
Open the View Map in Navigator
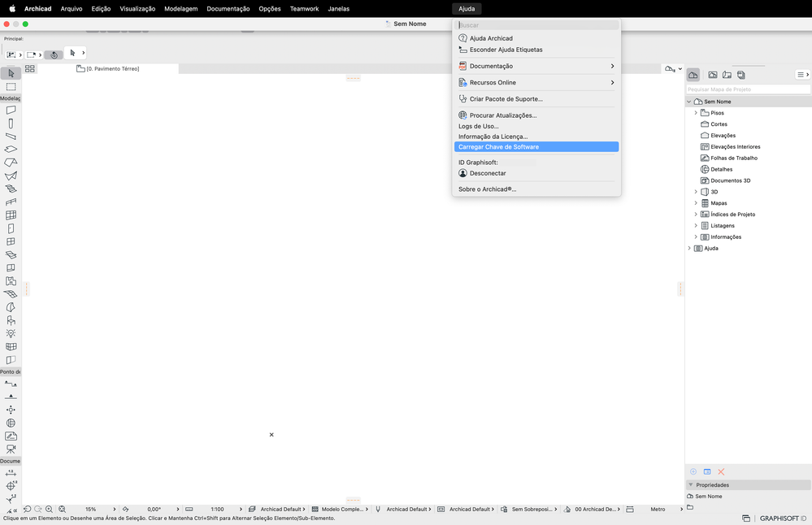coord(713,75)
